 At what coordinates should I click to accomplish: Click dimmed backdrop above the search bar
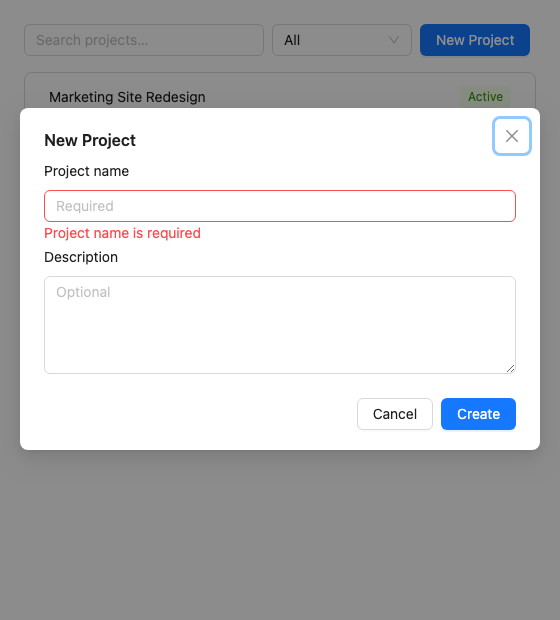(x=280, y=11)
